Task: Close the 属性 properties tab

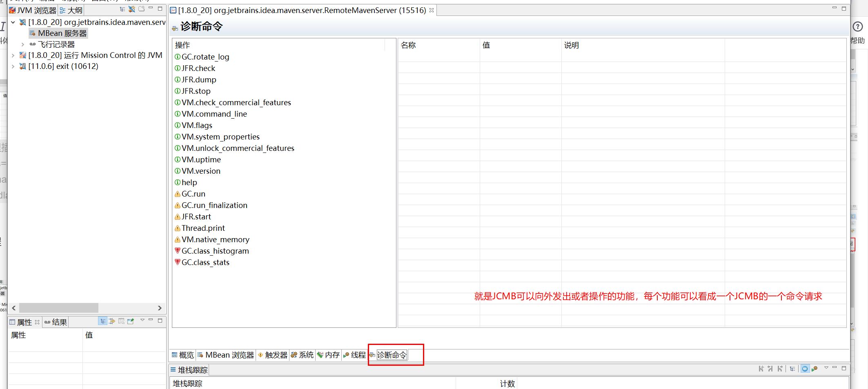Action: coord(37,322)
